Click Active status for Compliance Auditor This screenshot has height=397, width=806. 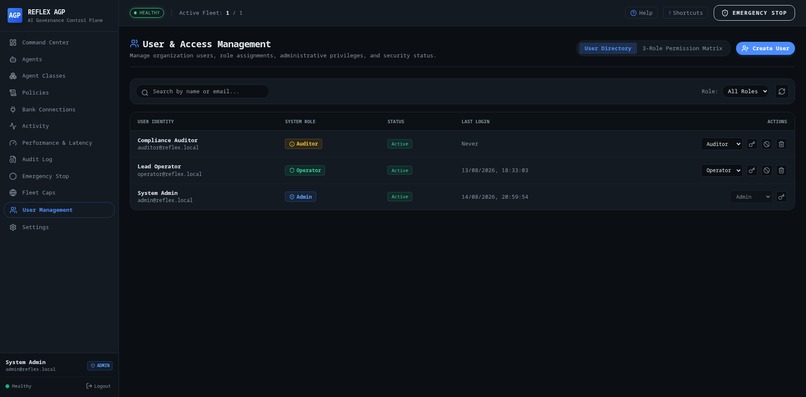[x=399, y=144]
